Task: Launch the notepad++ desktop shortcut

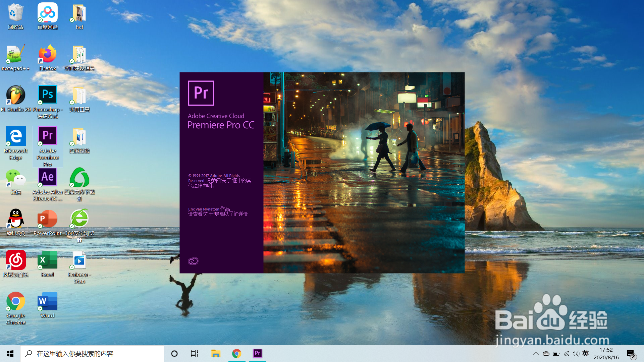Action: [15, 58]
